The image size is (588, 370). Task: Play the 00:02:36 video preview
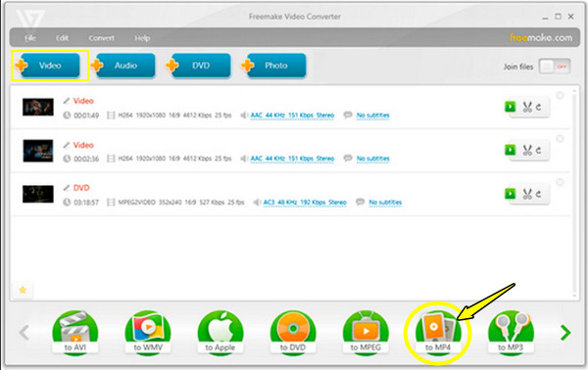(510, 150)
